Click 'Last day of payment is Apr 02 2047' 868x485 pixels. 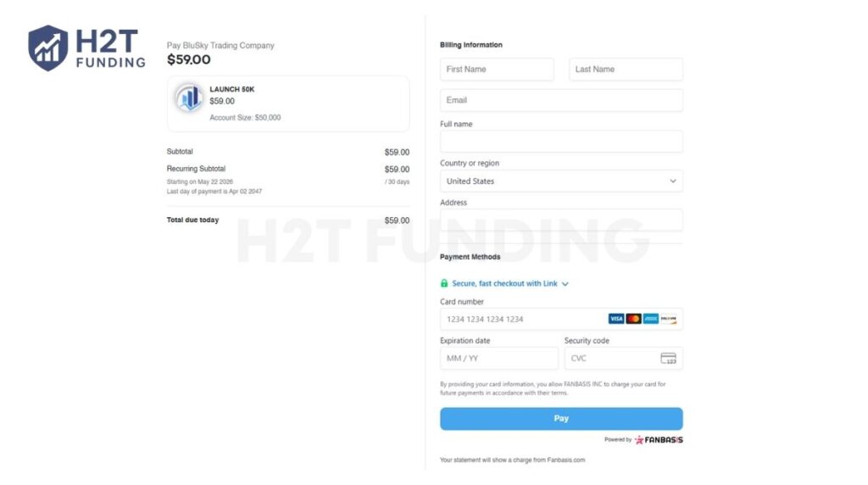point(214,192)
